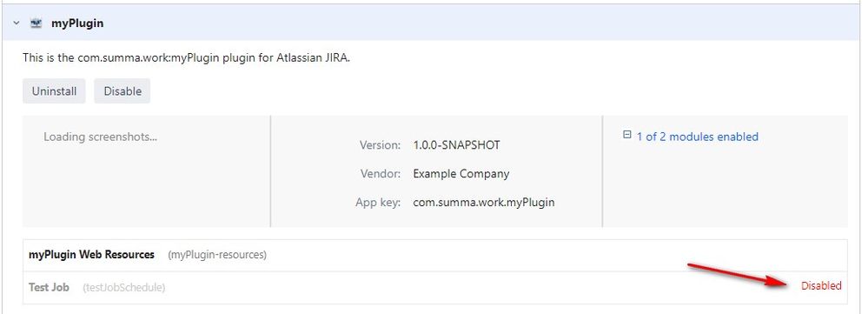Collapse the modules list minus icon

[627, 135]
